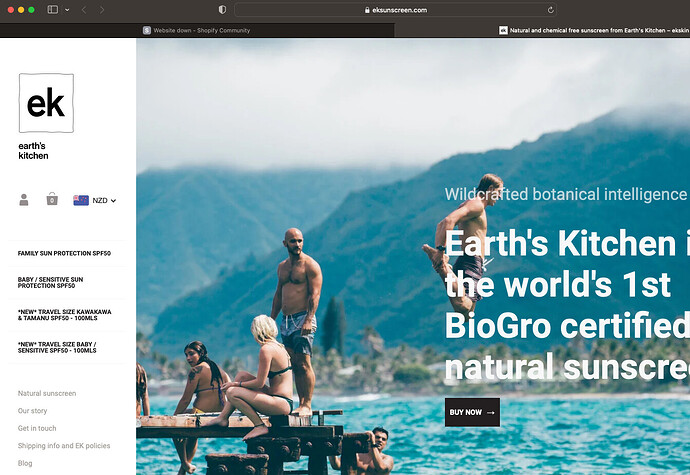This screenshot has height=475, width=690.
Task: Open the Get in touch link
Action: pos(37,428)
